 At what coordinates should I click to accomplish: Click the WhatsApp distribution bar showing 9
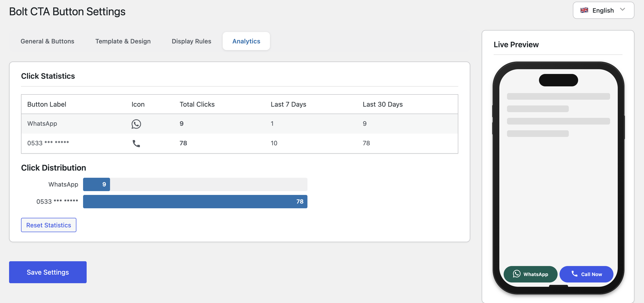click(x=96, y=184)
